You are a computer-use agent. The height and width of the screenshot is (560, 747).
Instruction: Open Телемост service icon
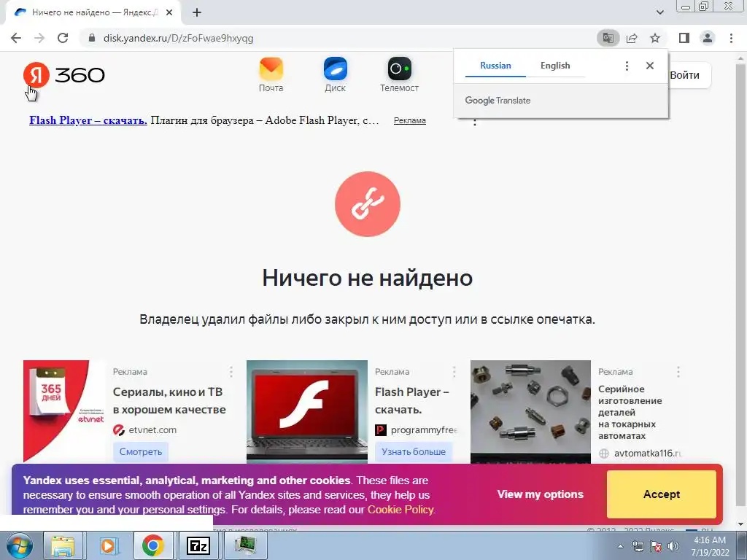click(399, 75)
